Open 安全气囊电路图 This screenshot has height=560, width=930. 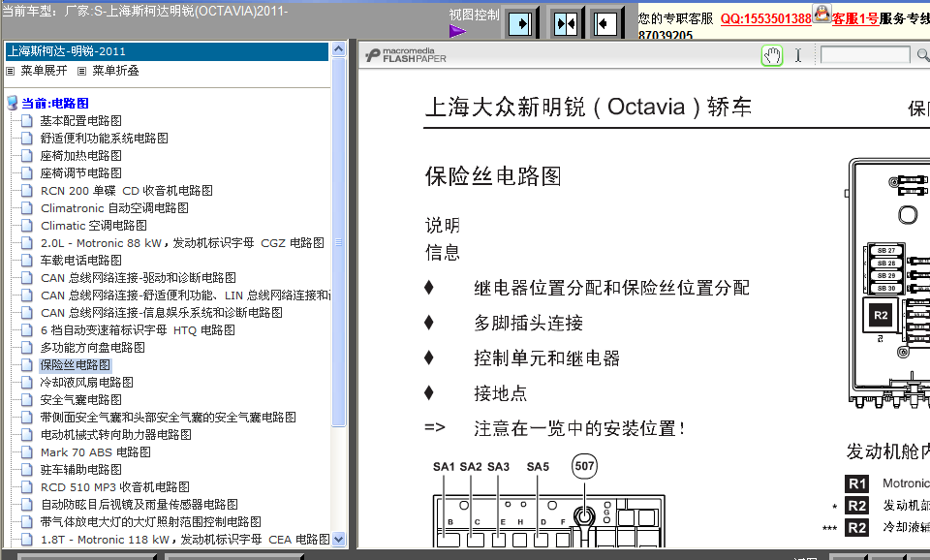[80, 400]
